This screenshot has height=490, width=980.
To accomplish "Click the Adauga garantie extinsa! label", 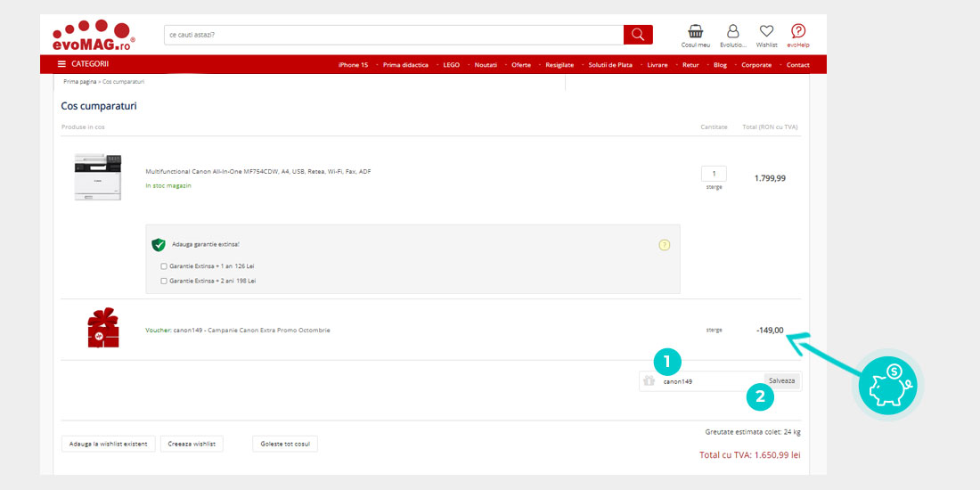I will 206,244.
